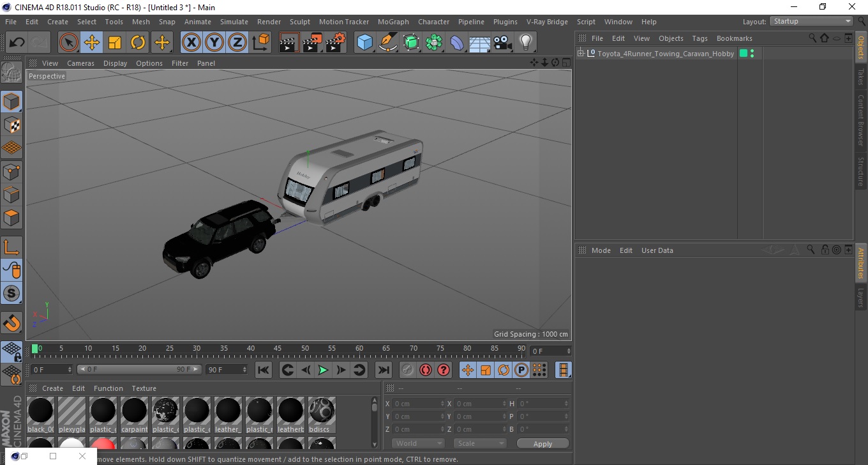Open the Bend deformer icon
Image resolution: width=868 pixels, height=465 pixels.
458,43
